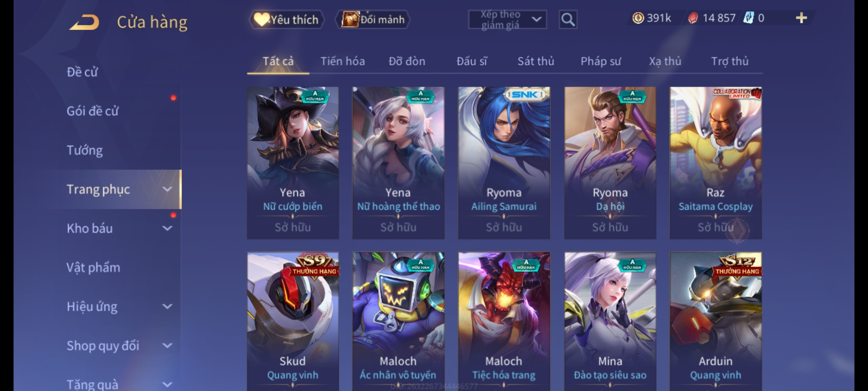The image size is (868, 391).
Task: Select the Raz Saitama Cosplay skin card
Action: [x=716, y=163]
